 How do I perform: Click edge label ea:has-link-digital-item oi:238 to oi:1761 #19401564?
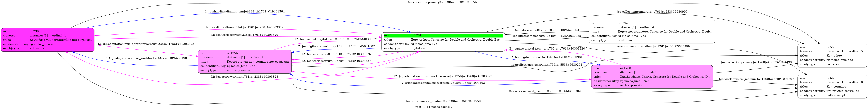[245, 12]
